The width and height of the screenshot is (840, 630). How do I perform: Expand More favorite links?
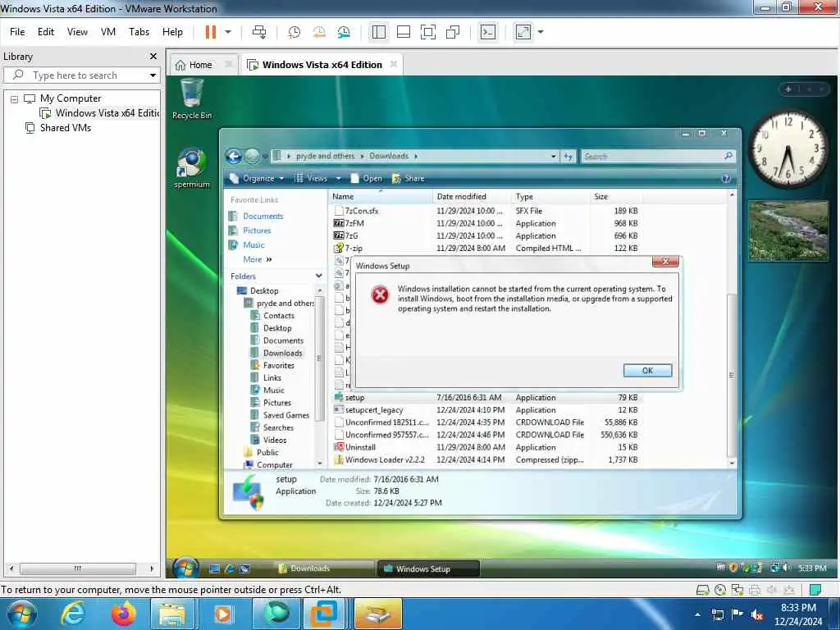(258, 259)
